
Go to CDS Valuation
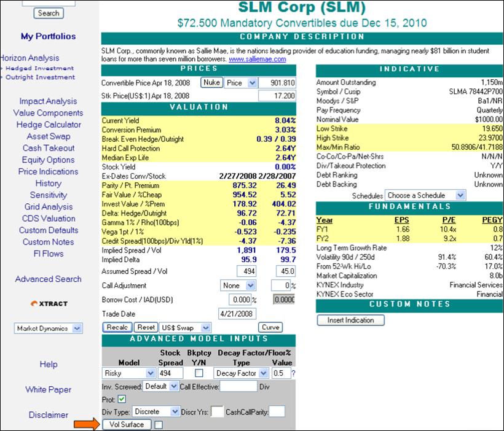pyautogui.click(x=49, y=219)
